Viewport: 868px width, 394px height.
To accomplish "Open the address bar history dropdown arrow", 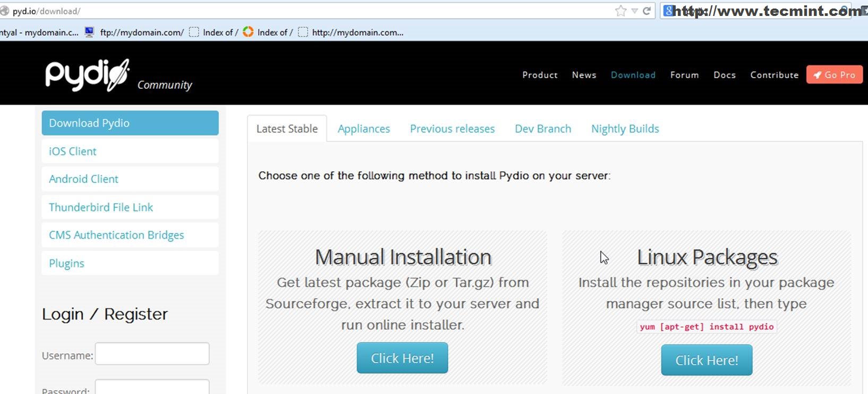I will [634, 11].
